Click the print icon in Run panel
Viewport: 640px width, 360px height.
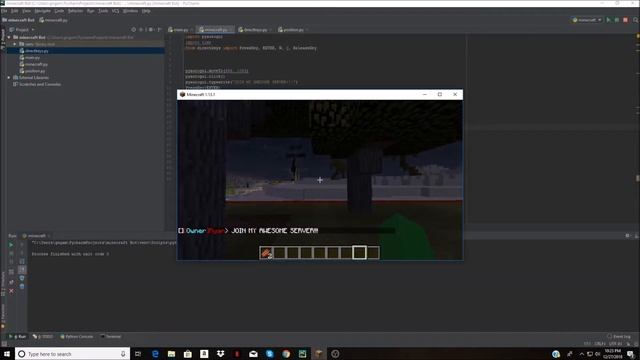coord(22,278)
